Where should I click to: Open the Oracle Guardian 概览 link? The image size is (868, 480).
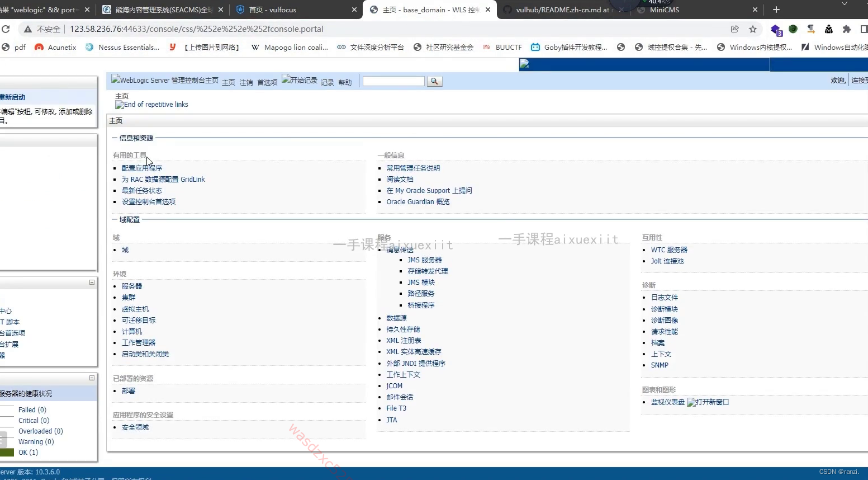pyautogui.click(x=418, y=202)
